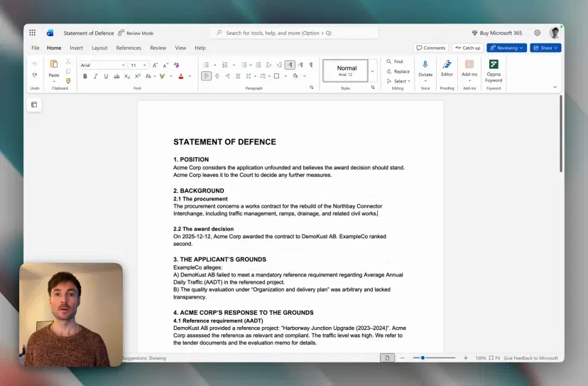
Task: Toggle show paragraph marks
Action: [x=311, y=65]
